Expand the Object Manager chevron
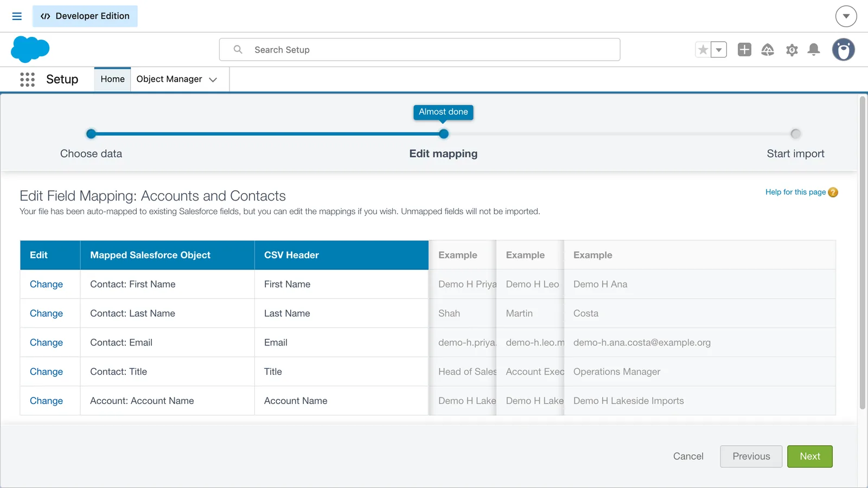Viewport: 868px width, 488px height. [213, 80]
